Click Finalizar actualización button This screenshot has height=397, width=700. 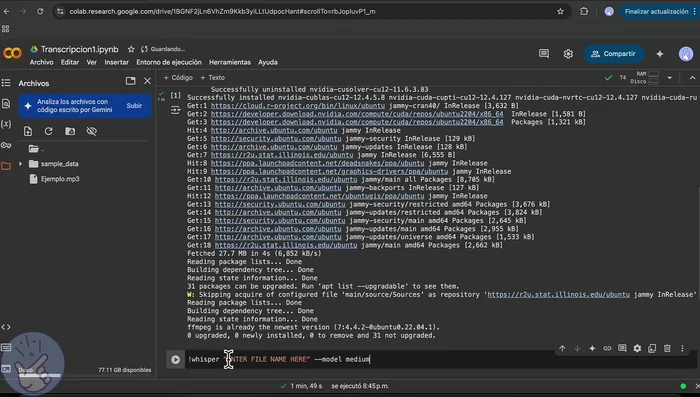pyautogui.click(x=656, y=12)
